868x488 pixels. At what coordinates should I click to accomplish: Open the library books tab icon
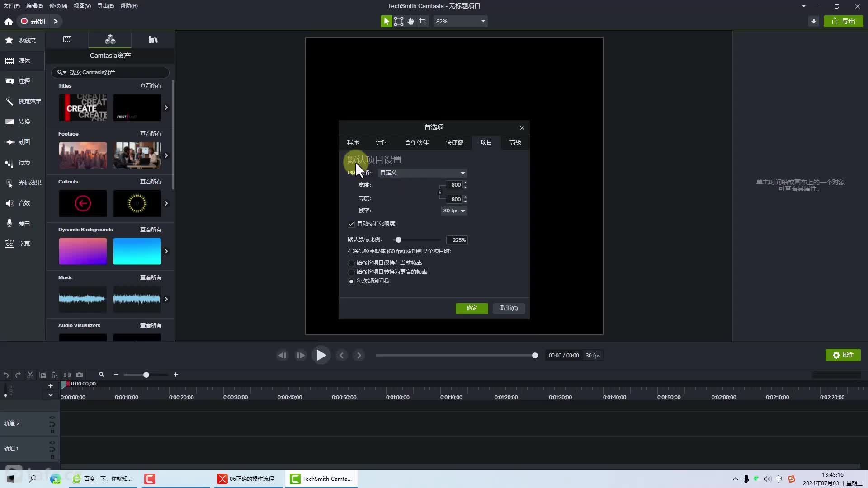click(x=153, y=39)
